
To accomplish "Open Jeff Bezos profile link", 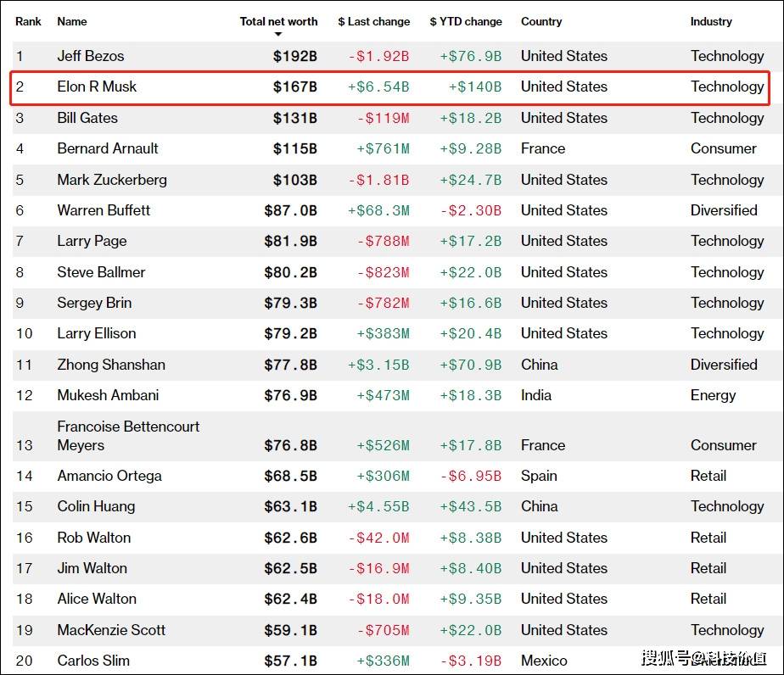I will click(x=91, y=56).
